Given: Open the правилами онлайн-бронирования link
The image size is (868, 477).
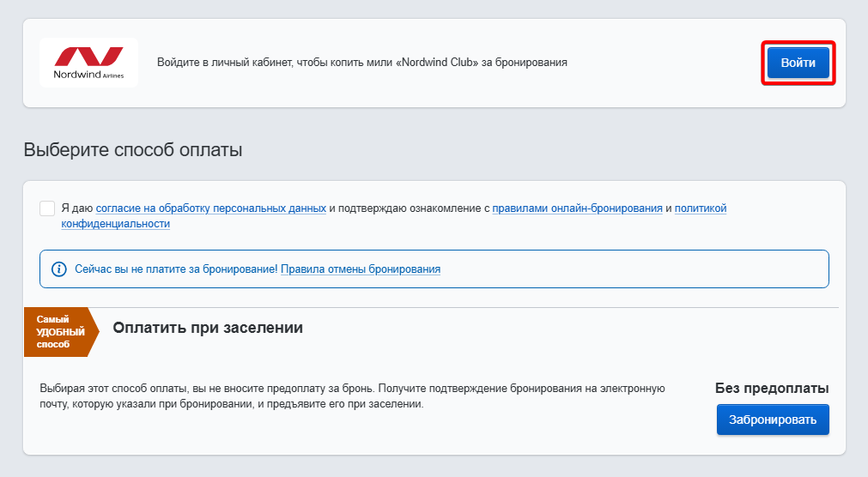Looking at the screenshot, I should [577, 208].
